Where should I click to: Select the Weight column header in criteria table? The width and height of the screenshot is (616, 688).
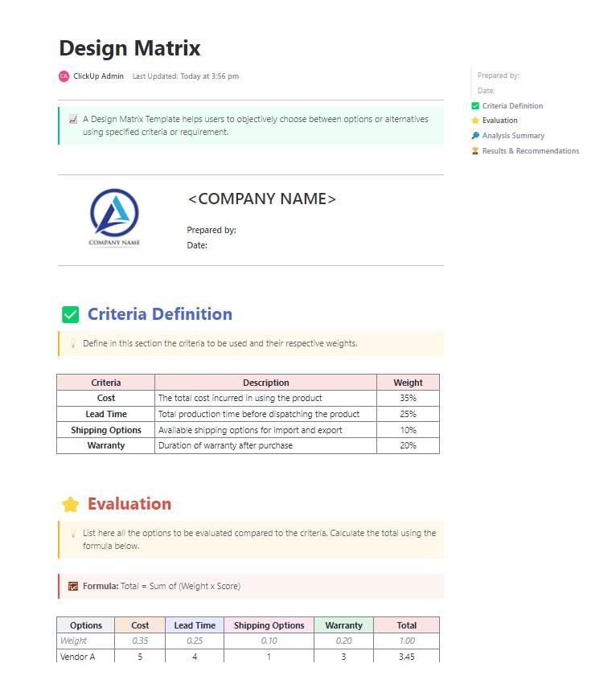pos(408,383)
